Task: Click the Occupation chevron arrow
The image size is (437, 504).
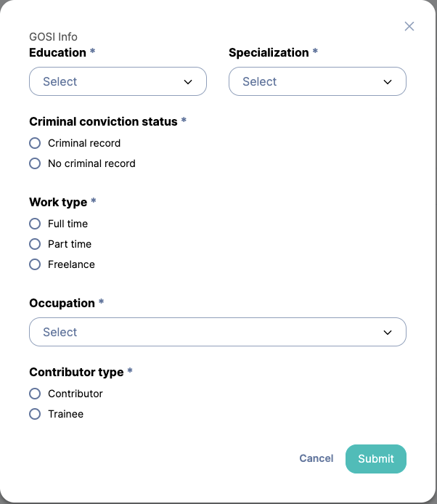Action: tap(388, 333)
